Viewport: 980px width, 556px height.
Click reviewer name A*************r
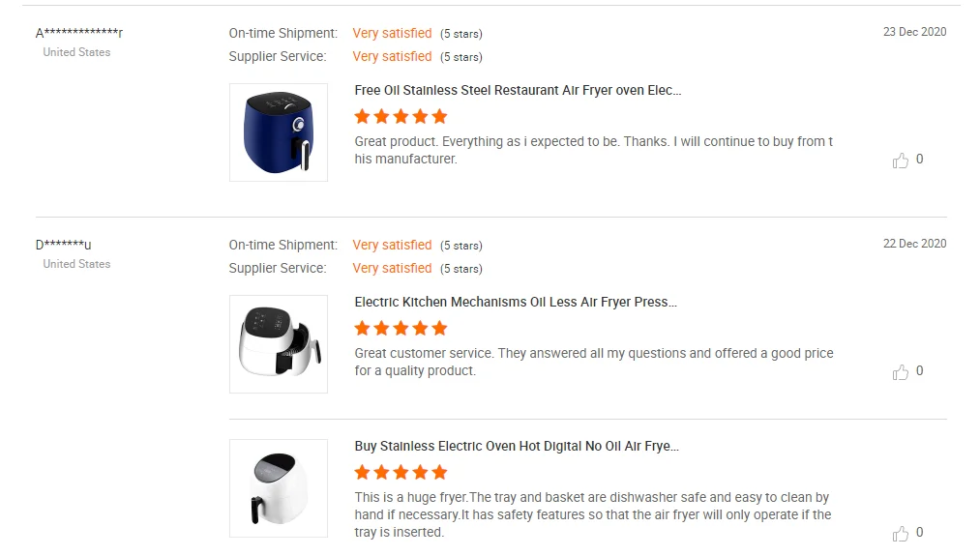[79, 33]
